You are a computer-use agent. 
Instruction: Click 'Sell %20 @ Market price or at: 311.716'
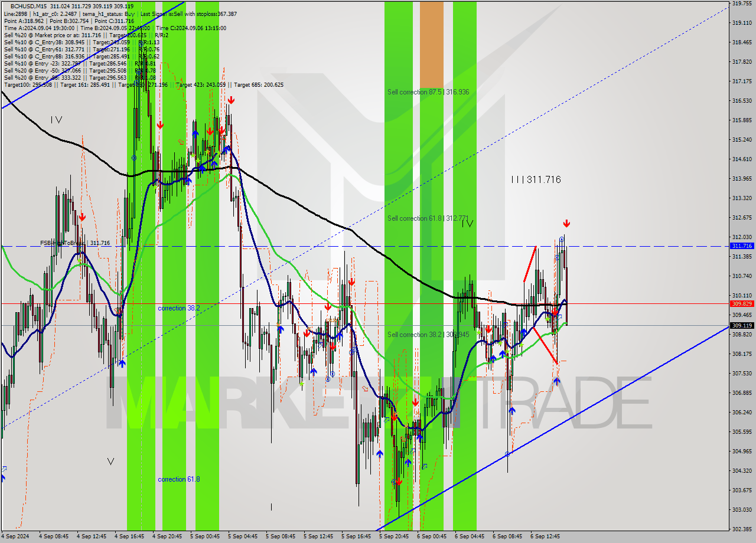pyautogui.click(x=86, y=35)
